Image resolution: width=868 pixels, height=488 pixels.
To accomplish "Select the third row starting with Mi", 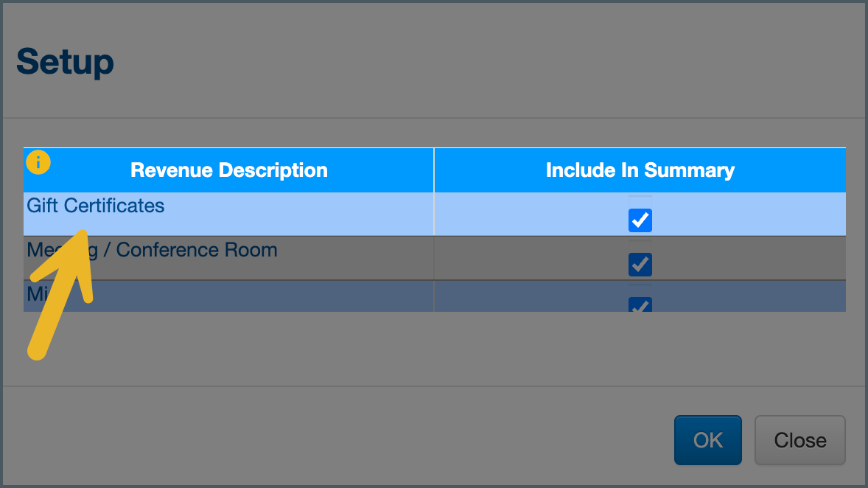I will 221,296.
